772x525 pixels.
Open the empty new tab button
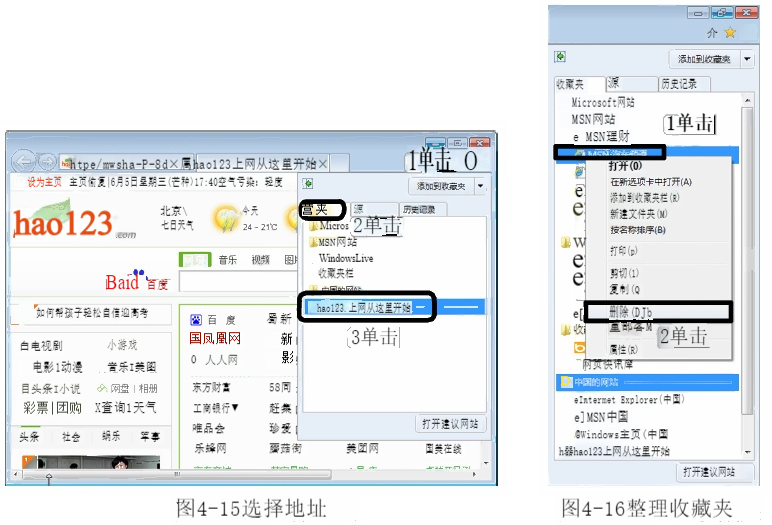pyautogui.click(x=339, y=162)
